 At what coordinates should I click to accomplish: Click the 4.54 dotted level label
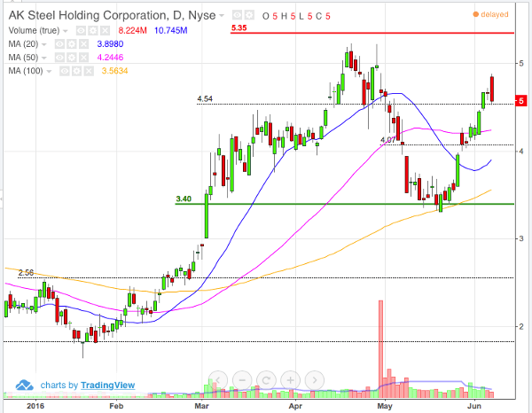coord(205,98)
